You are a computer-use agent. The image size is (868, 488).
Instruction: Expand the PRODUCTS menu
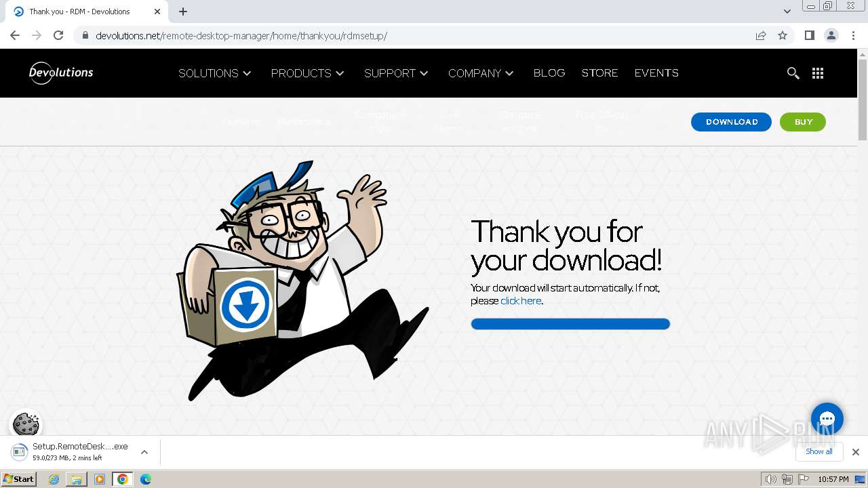click(x=308, y=73)
